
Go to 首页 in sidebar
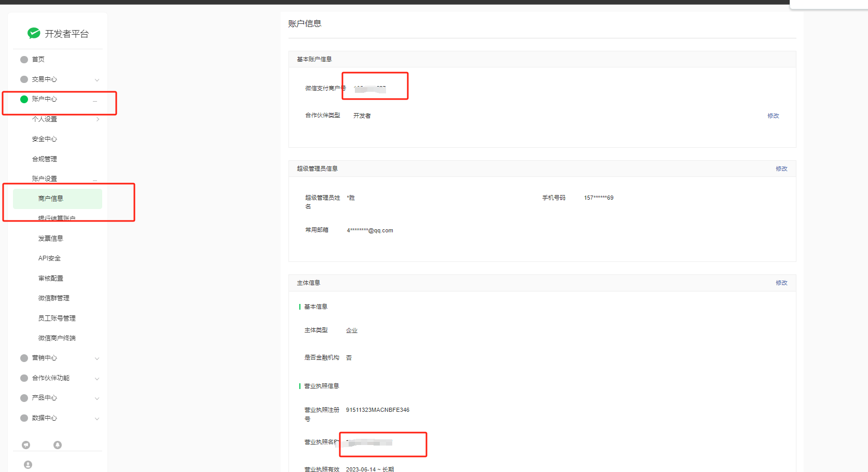click(38, 60)
